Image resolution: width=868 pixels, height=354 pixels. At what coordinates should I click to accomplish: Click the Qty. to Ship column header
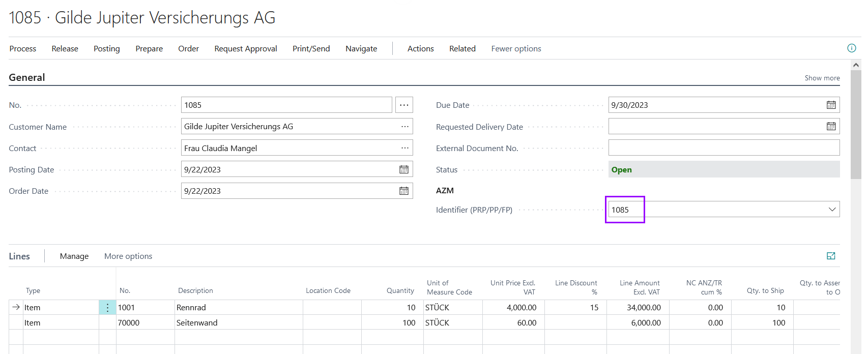point(765,290)
